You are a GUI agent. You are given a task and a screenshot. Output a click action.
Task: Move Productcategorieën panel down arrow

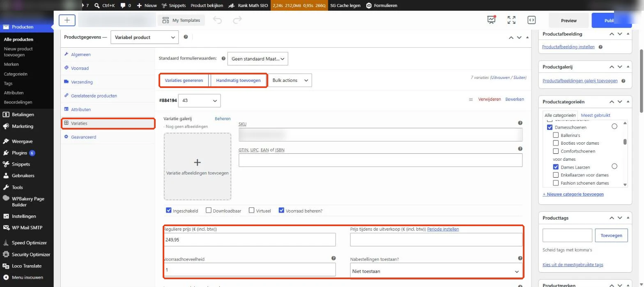(620, 102)
